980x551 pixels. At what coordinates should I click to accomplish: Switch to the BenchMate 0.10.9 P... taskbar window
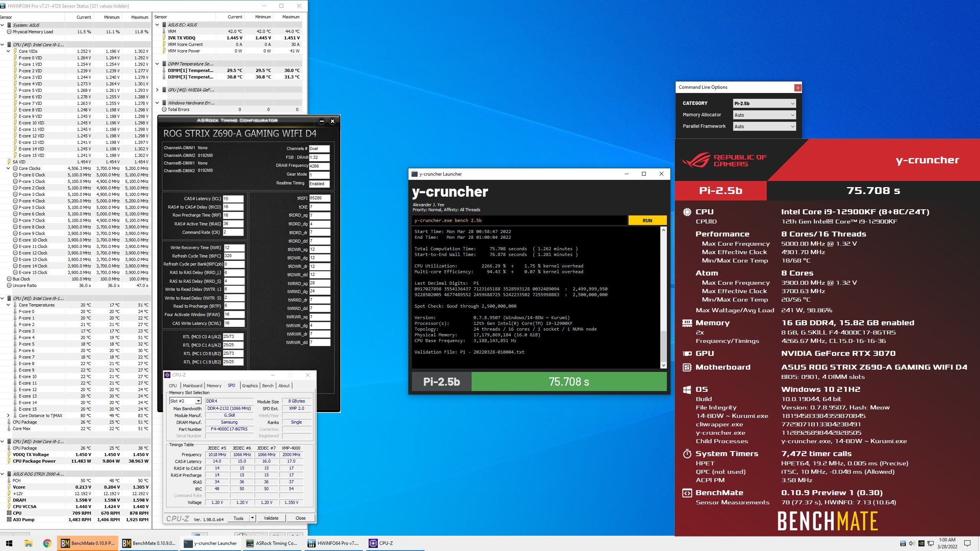(x=88, y=543)
